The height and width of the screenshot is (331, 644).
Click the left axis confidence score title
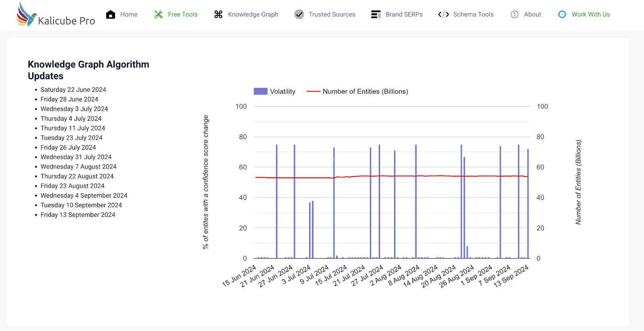pos(206,182)
